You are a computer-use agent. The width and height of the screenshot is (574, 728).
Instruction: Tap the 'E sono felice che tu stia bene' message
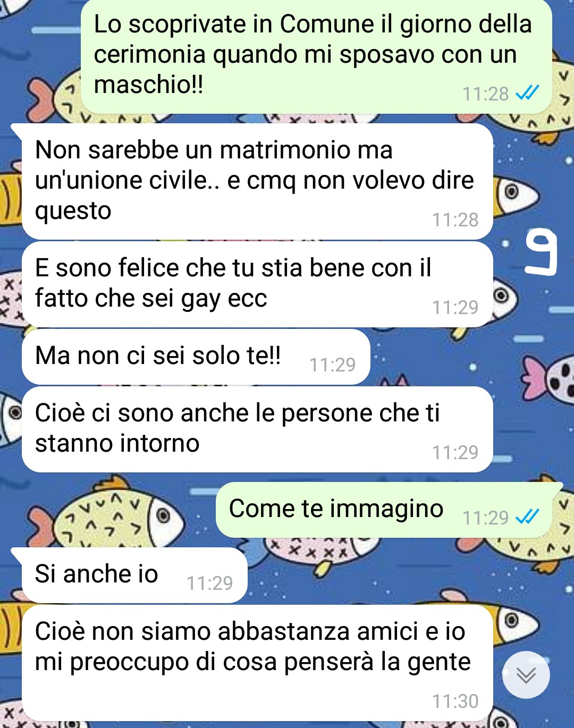pyautogui.click(x=257, y=284)
